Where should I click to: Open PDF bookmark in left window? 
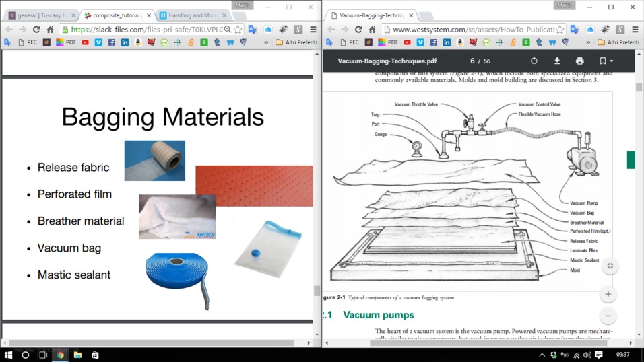[x=66, y=42]
